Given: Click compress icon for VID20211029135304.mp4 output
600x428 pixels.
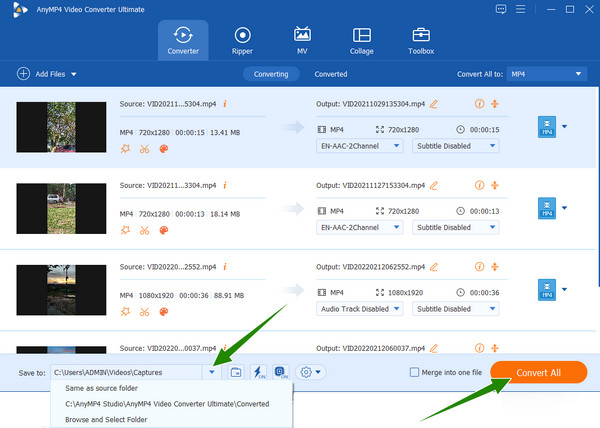Looking at the screenshot, I should pyautogui.click(x=495, y=104).
